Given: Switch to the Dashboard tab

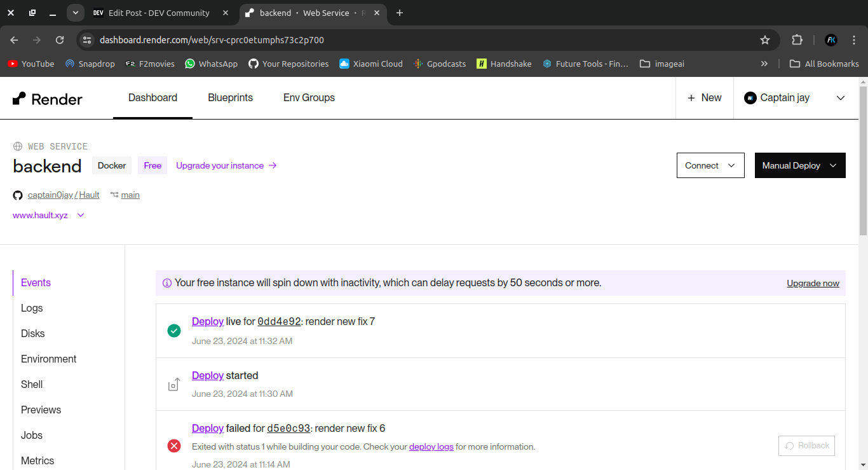Looking at the screenshot, I should pyautogui.click(x=153, y=98).
